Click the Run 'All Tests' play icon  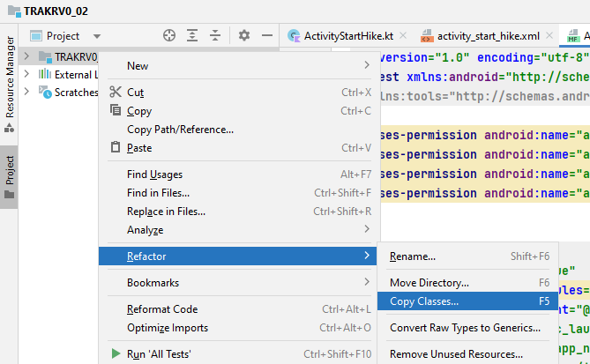tap(115, 354)
